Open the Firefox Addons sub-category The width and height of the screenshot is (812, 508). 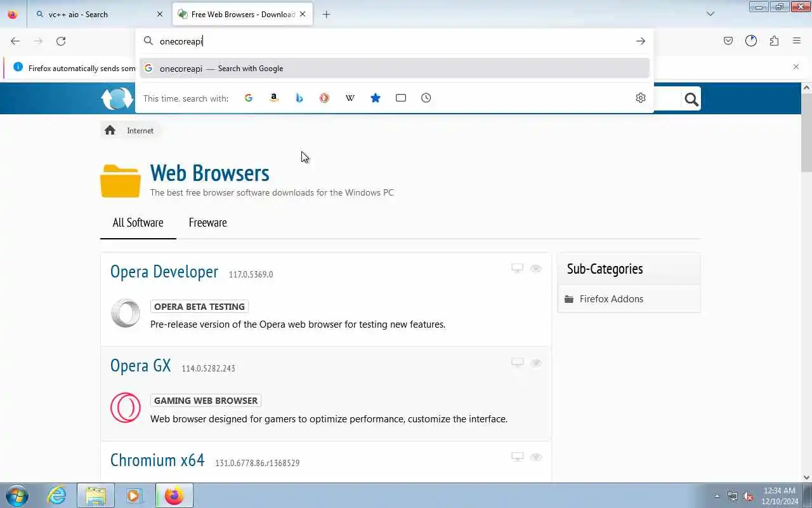[x=612, y=299]
